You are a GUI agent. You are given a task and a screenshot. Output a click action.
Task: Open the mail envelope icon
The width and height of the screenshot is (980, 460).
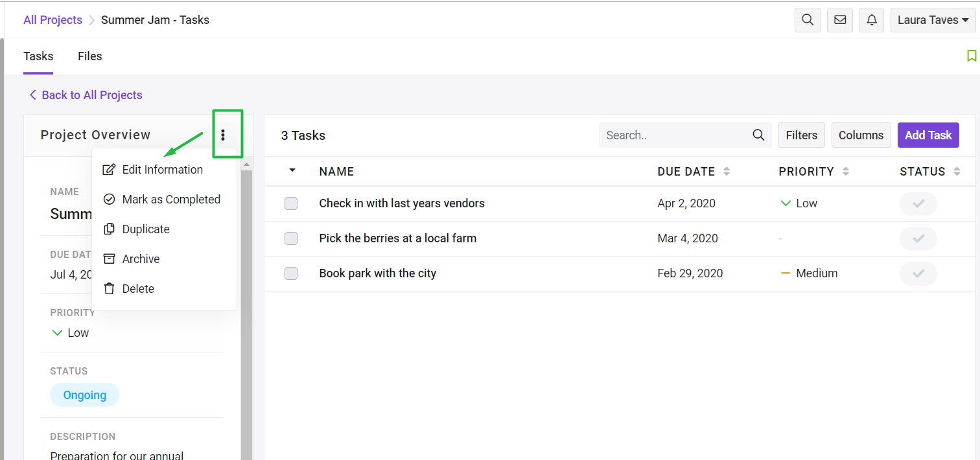point(840,20)
